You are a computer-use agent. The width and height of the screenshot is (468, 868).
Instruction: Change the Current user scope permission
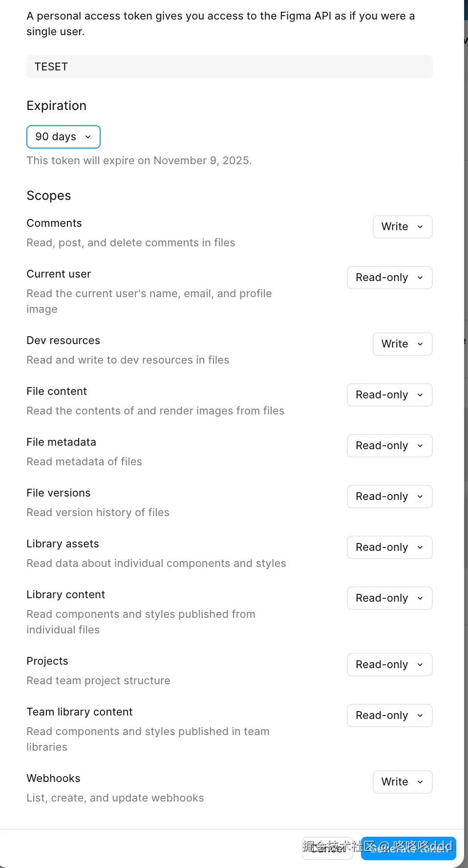(389, 278)
